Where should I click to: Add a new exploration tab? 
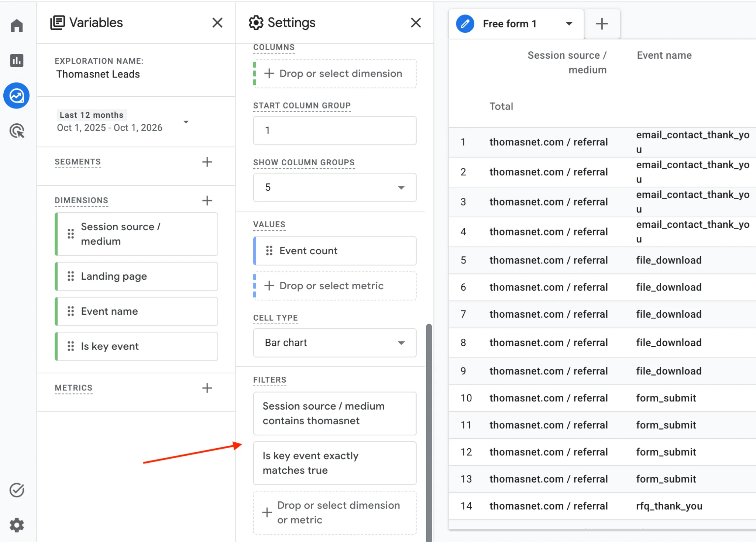(602, 24)
